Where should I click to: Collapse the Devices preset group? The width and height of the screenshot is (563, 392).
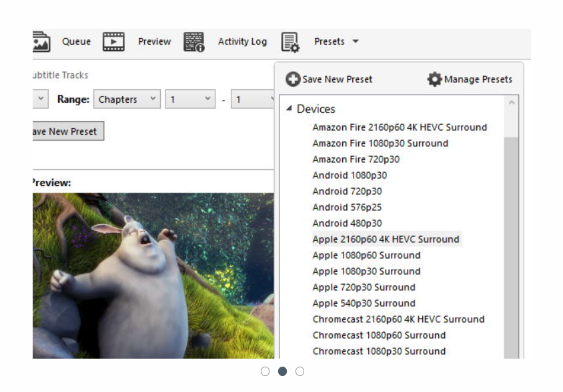pyautogui.click(x=289, y=108)
